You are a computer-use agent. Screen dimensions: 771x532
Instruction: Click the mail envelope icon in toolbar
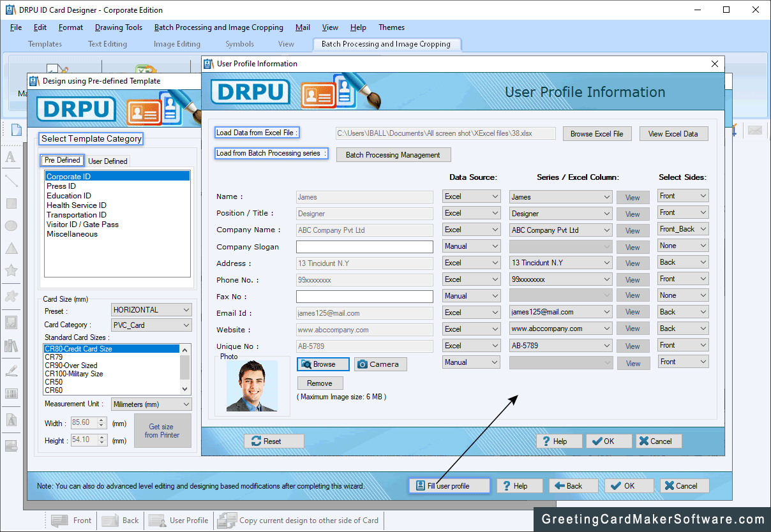coord(755,130)
